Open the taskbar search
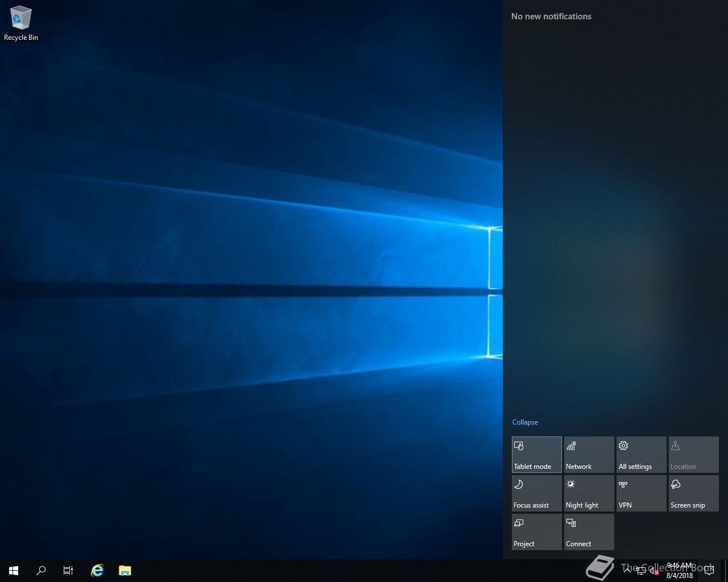 click(41, 571)
